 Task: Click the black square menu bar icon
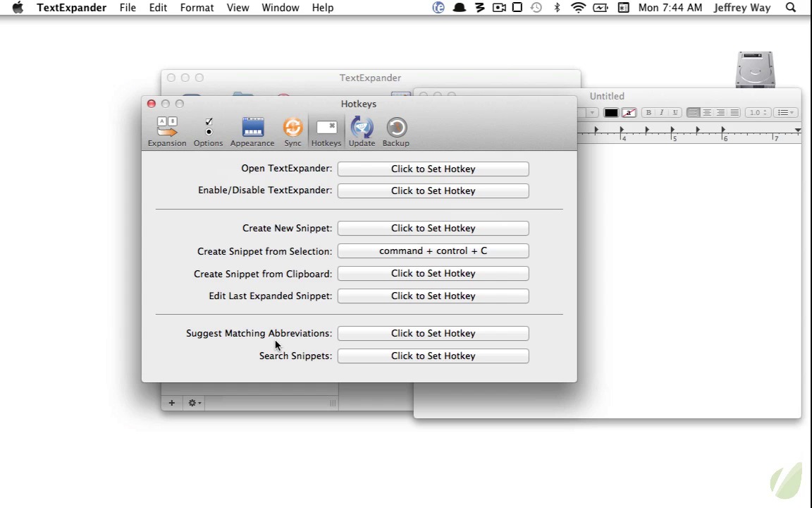point(517,7)
